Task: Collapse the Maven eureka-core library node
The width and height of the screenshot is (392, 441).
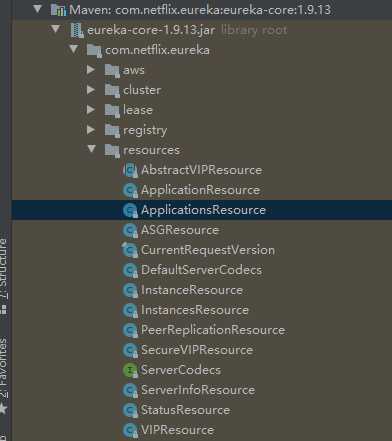Action: 37,9
